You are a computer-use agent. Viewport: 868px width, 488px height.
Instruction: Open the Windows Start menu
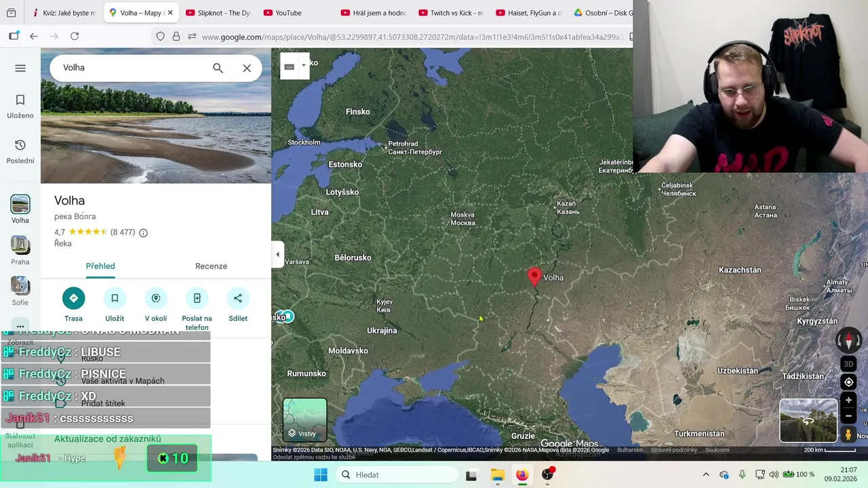321,474
